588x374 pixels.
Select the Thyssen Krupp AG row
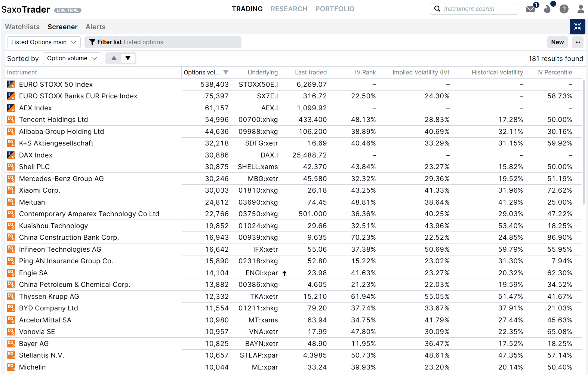pyautogui.click(x=294, y=297)
